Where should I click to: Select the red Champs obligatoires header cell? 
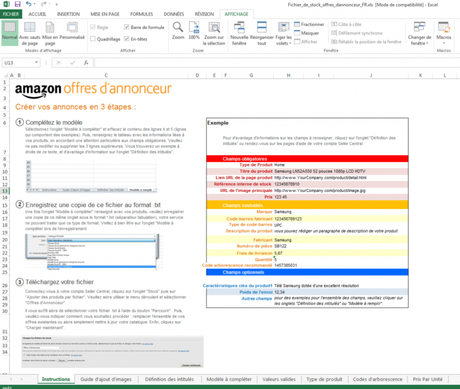click(x=307, y=159)
